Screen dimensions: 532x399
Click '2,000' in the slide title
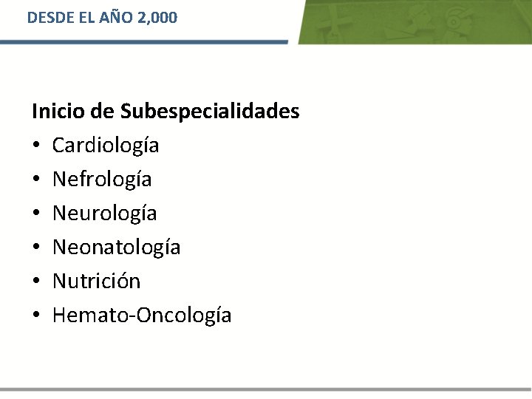(157, 18)
